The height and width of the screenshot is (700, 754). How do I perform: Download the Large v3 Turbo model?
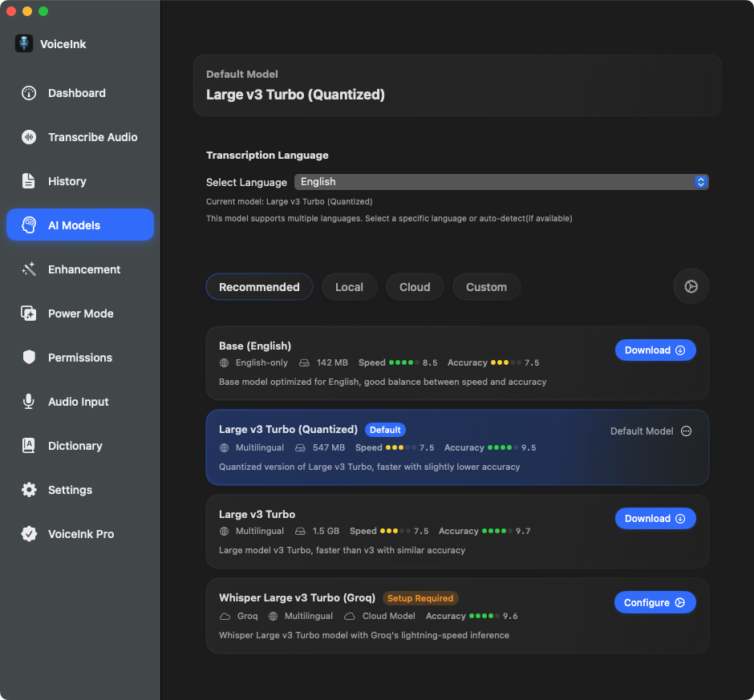pyautogui.click(x=655, y=519)
